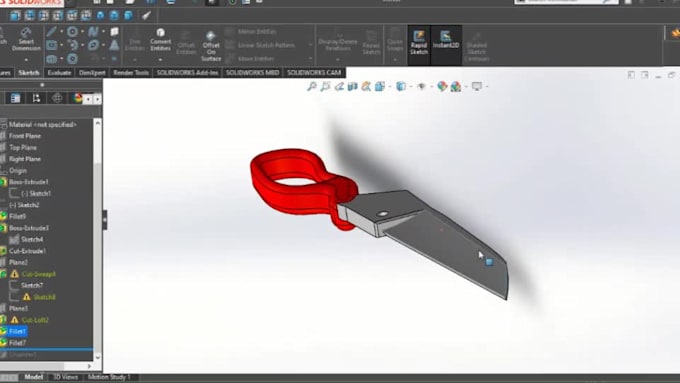Screen dimensions: 680x383
Task: Open the Line tool dropdown arrow
Action: coord(61,32)
